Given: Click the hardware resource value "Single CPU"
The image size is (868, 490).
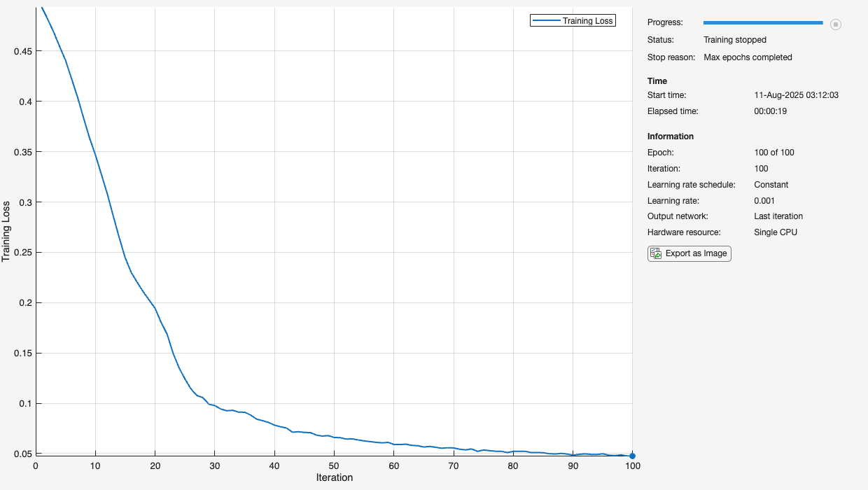Looking at the screenshot, I should click(776, 232).
